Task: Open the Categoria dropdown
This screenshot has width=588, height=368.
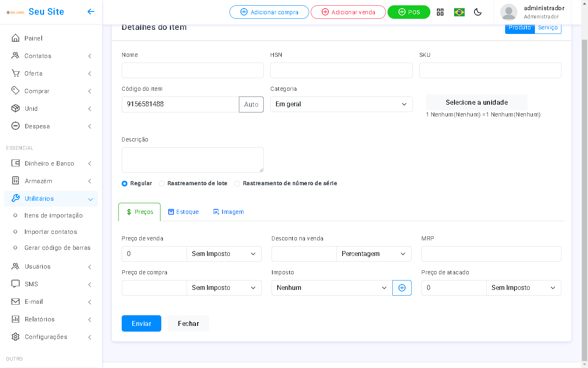Action: tap(341, 104)
